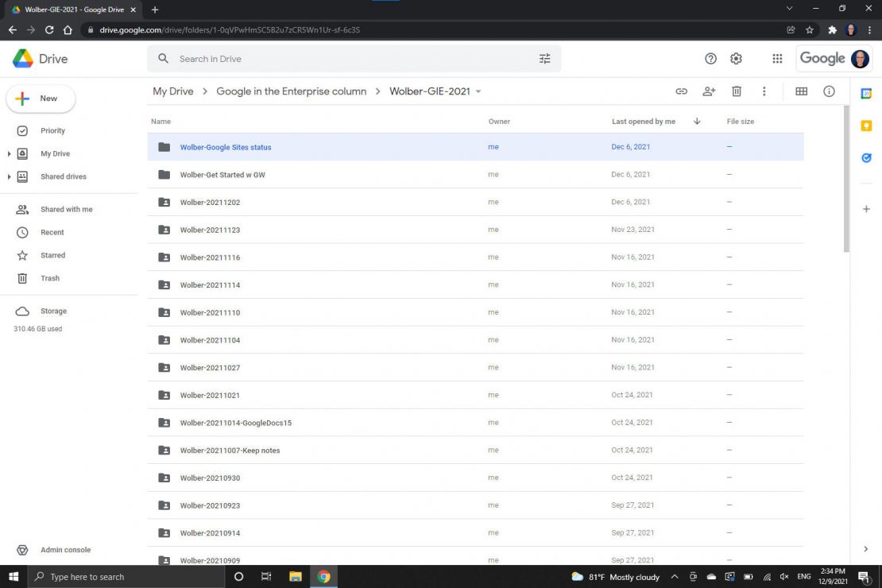Image resolution: width=882 pixels, height=588 pixels.
Task: Select the Wolber-GIE-2021 browser tab
Action: 72,10
